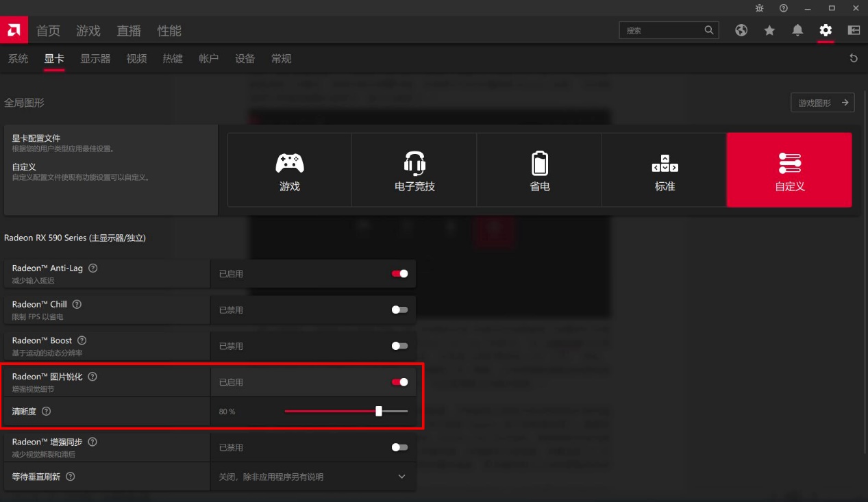Click the bug report icon
The height and width of the screenshot is (502, 868).
tap(759, 8)
